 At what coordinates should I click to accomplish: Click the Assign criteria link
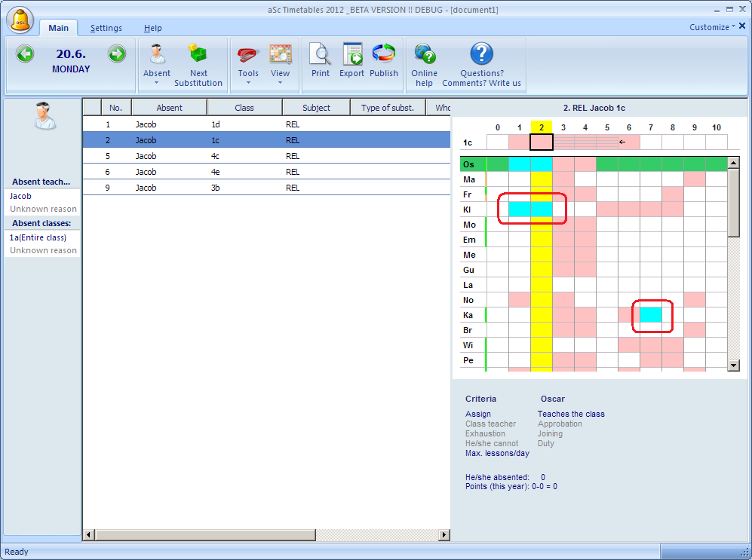478,414
